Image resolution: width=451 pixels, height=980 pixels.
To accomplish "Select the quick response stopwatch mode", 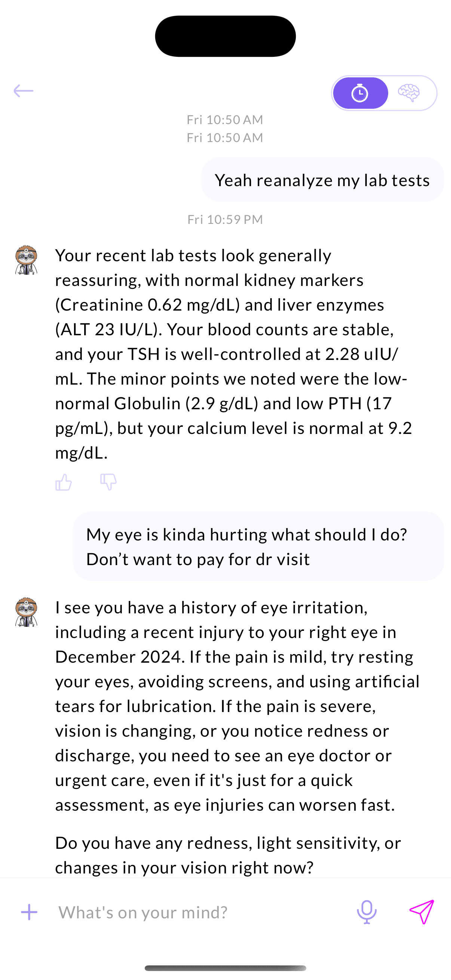I will pyautogui.click(x=360, y=92).
